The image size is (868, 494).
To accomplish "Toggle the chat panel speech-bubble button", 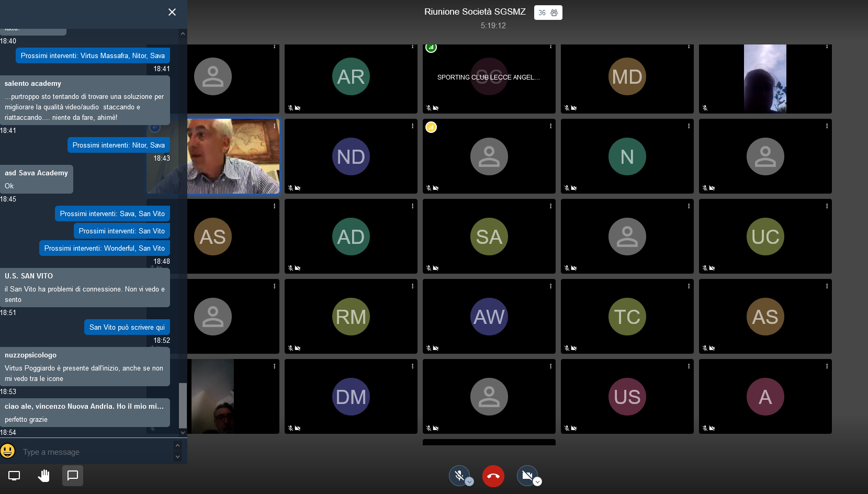I will point(73,476).
